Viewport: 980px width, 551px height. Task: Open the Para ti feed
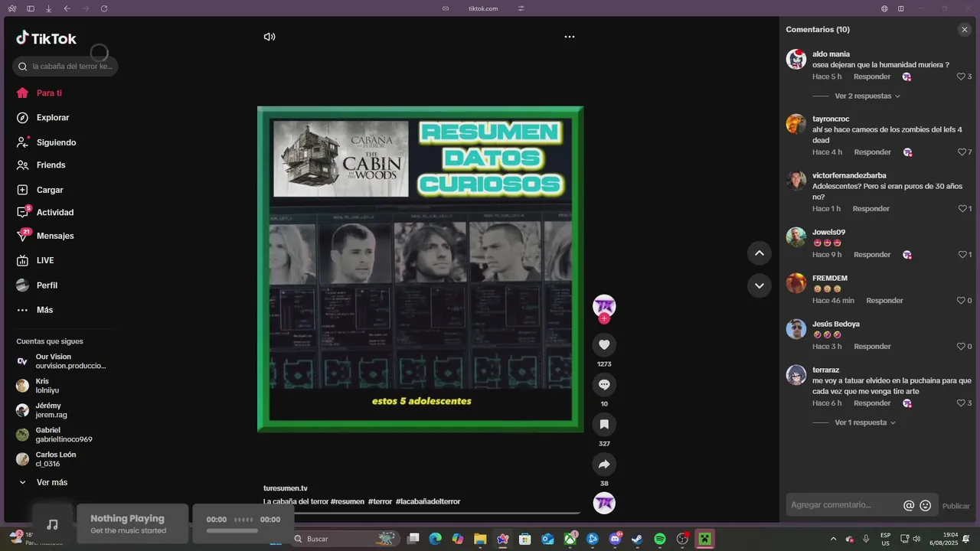pos(49,93)
